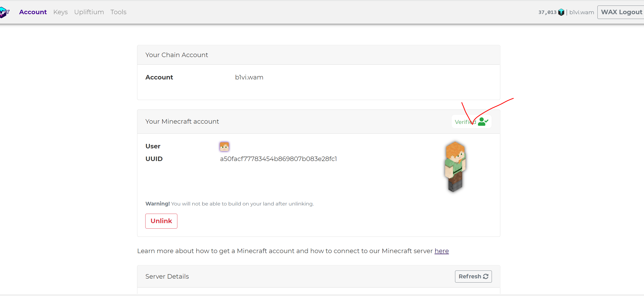Open the Keys nav tab
Viewport: 644px width, 296px height.
coord(60,12)
